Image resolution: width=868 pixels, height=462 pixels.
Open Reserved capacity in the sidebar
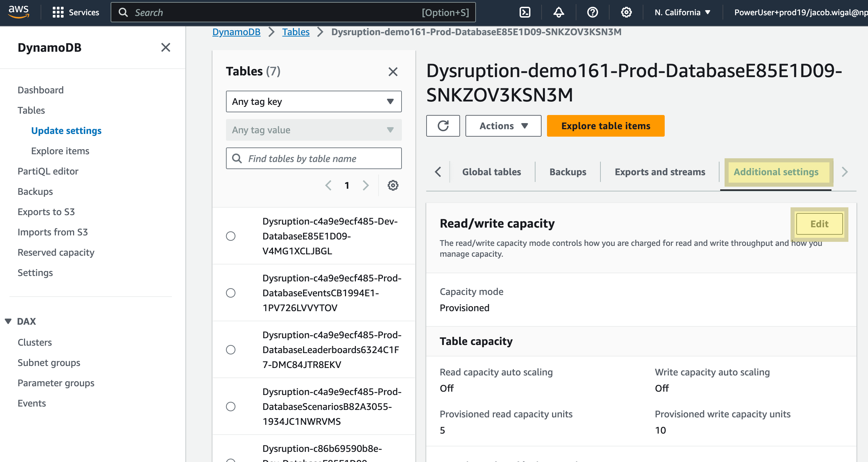pyautogui.click(x=56, y=252)
